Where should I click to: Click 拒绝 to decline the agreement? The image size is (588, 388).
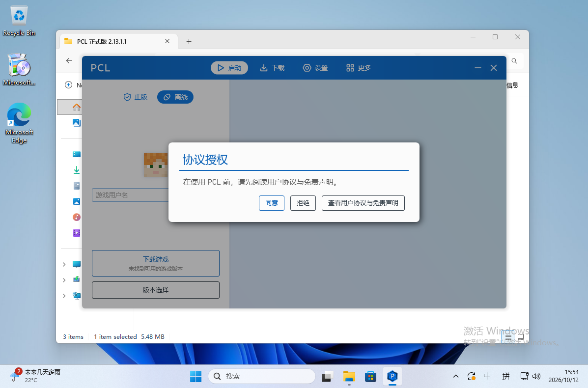click(303, 203)
